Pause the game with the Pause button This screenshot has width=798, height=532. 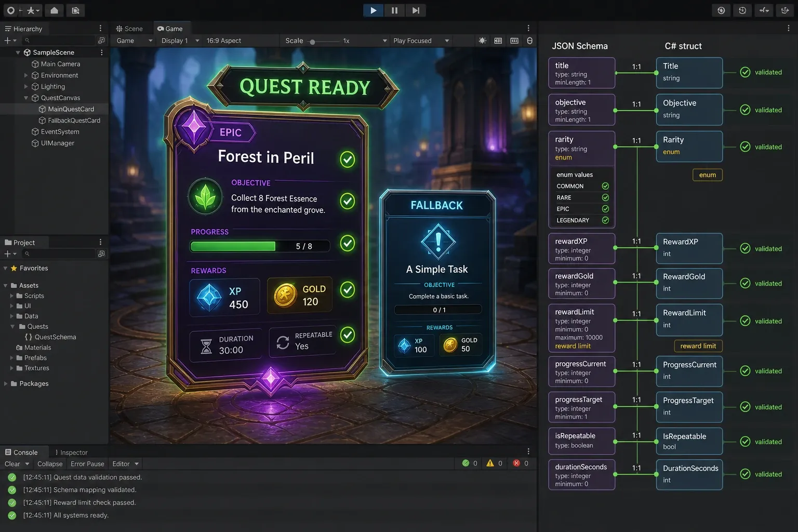click(x=394, y=10)
